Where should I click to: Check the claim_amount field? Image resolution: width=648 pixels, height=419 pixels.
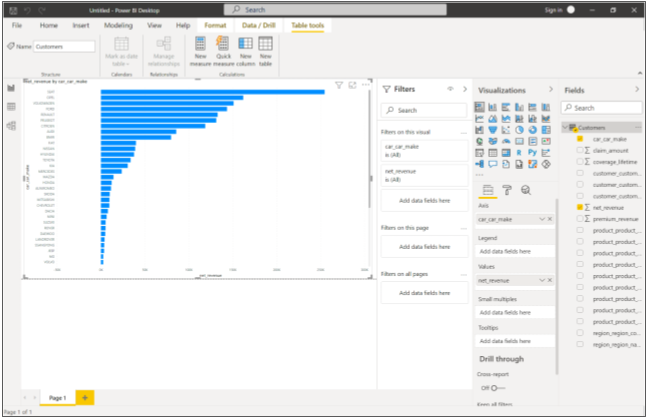[580, 150]
